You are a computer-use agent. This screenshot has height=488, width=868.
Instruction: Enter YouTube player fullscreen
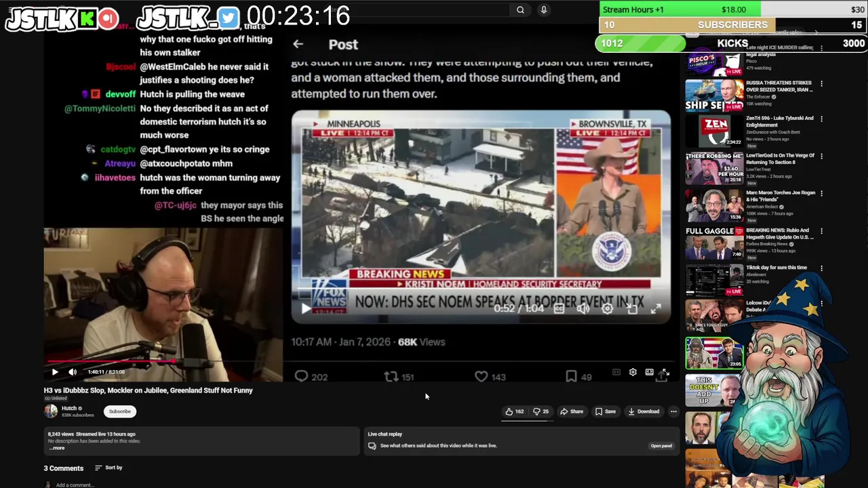coord(665,372)
